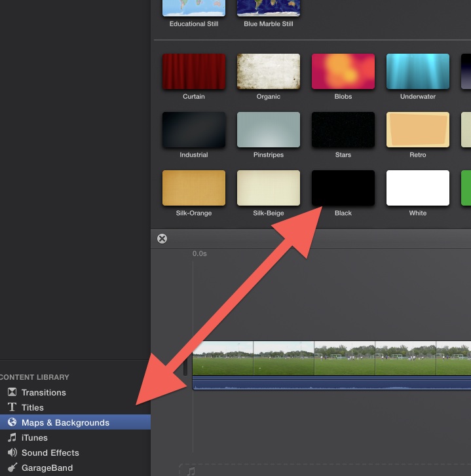Viewport: 471px width, 476px height.
Task: Choose the Organic background
Action: [269, 71]
